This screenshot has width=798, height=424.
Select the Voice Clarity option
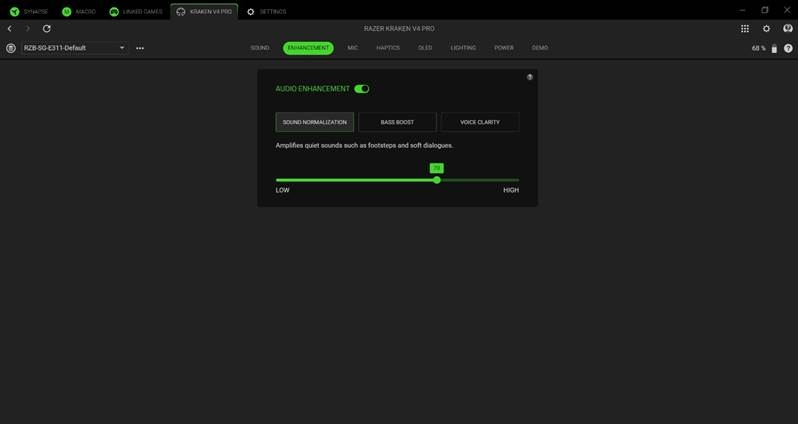tap(480, 122)
